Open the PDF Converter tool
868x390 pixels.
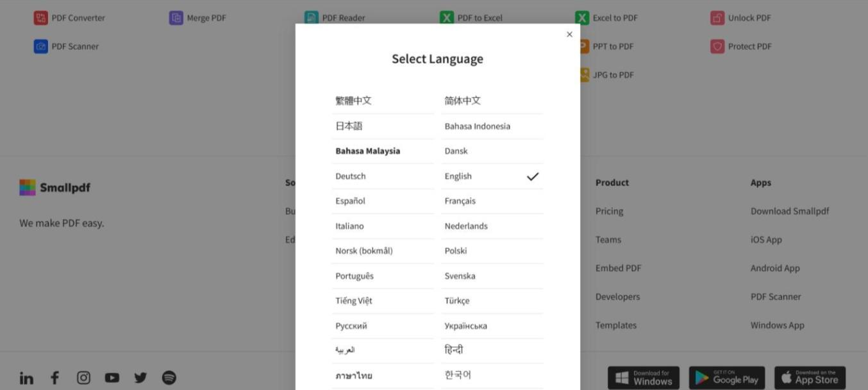[77, 17]
